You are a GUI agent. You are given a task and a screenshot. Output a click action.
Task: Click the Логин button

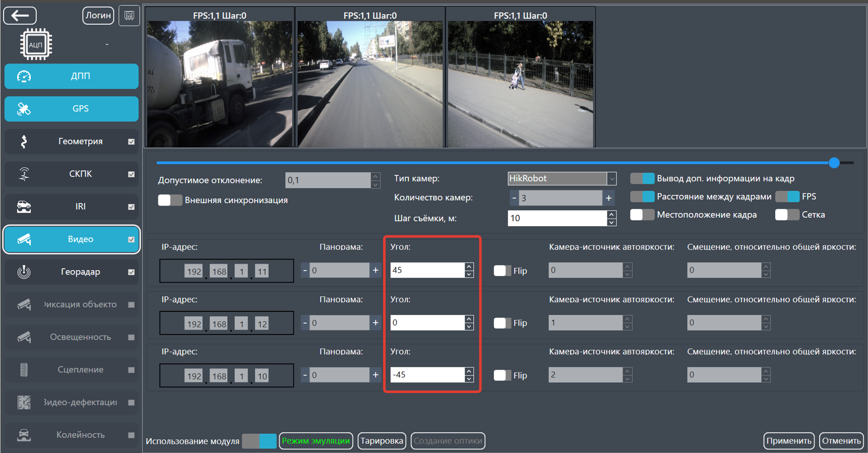coord(98,16)
